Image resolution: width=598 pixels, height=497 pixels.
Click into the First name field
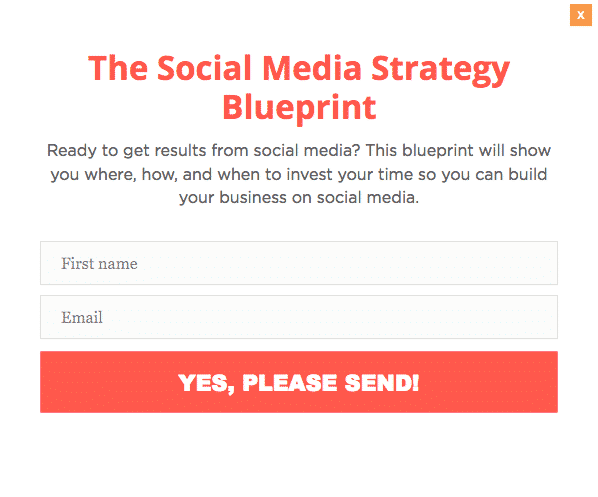[299, 263]
